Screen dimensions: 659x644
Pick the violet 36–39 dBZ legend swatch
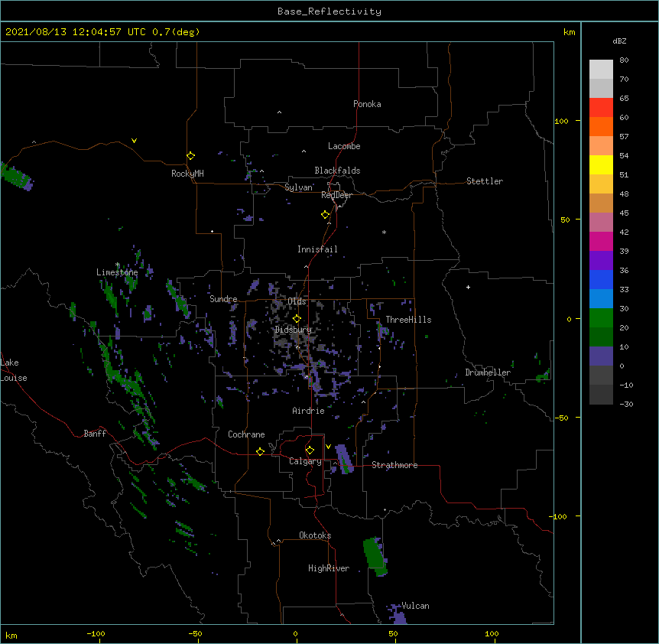(x=601, y=261)
